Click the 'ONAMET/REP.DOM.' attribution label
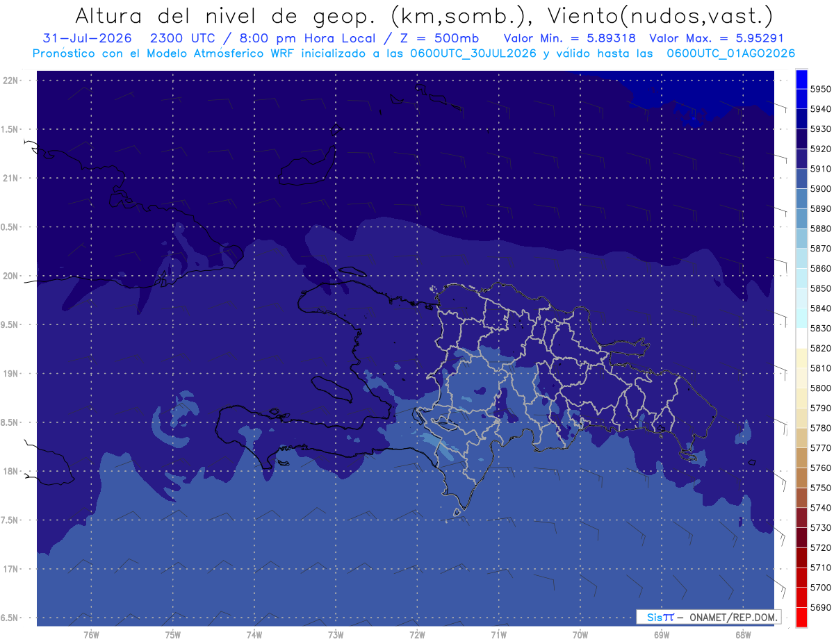The width and height of the screenshot is (834, 644). [x=733, y=617]
